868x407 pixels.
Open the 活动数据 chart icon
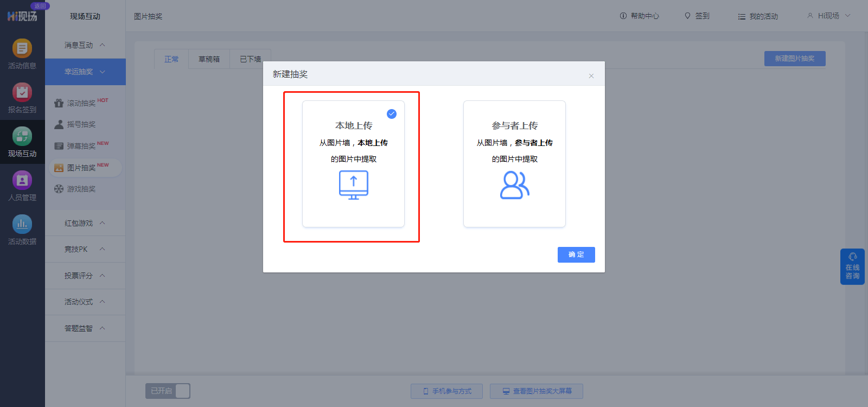tap(22, 224)
